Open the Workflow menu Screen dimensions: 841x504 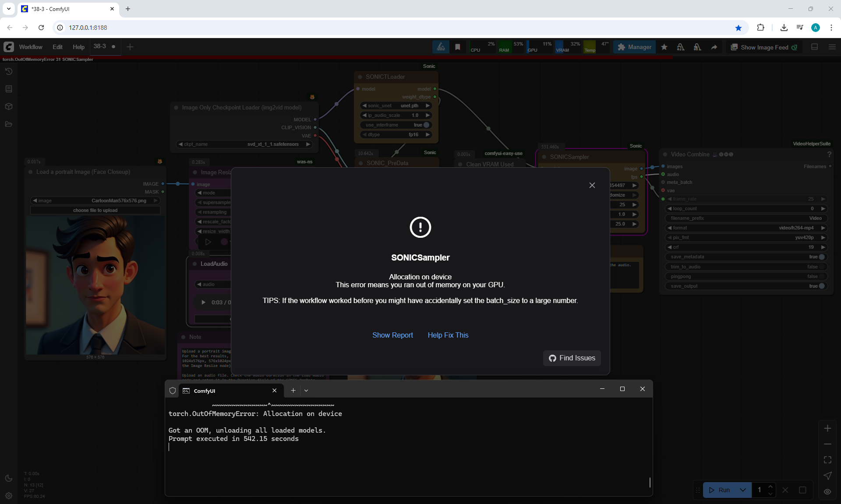(x=31, y=47)
